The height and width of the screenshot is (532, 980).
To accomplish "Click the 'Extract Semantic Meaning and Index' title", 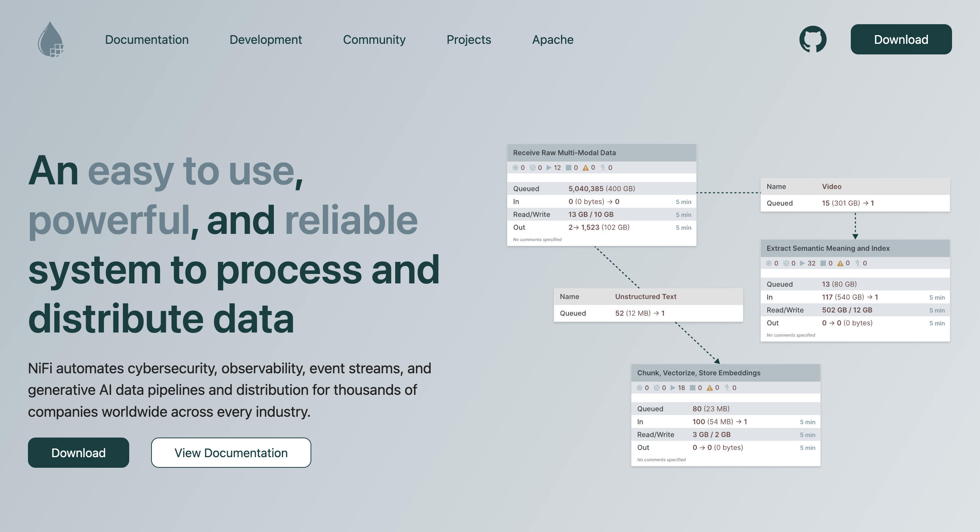I will 828,248.
